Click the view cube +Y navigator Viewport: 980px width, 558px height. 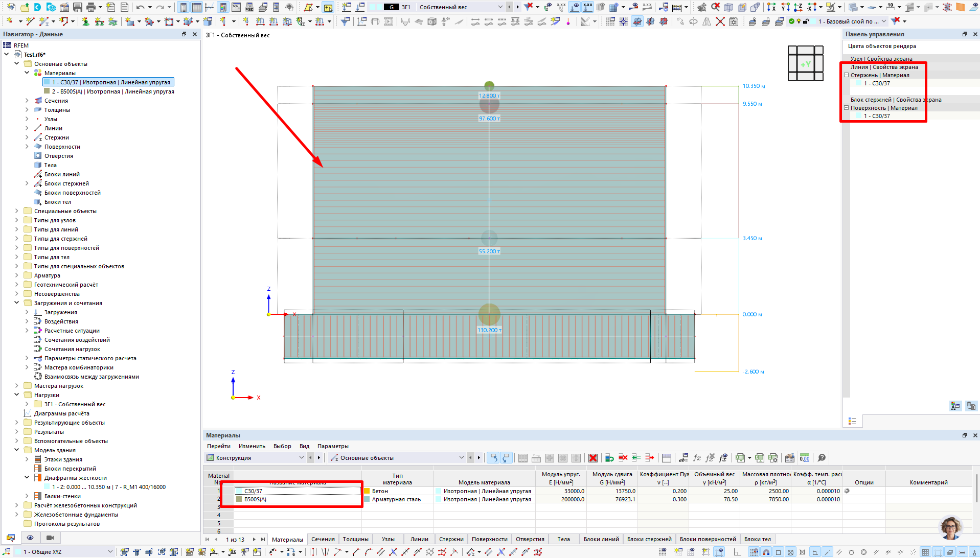(805, 64)
